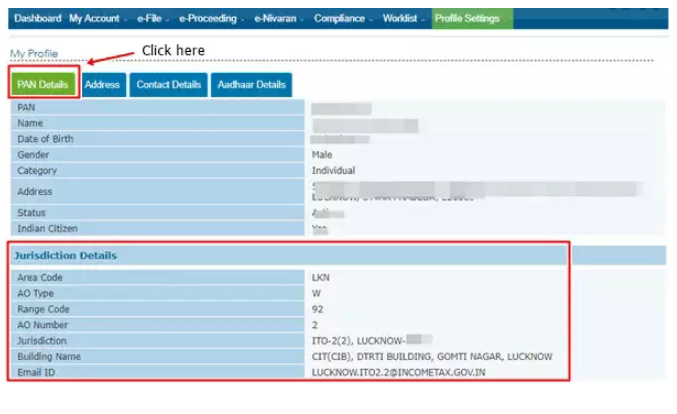Screen dimensions: 677x414
Task: Click the Gender value Male
Action: (323, 155)
